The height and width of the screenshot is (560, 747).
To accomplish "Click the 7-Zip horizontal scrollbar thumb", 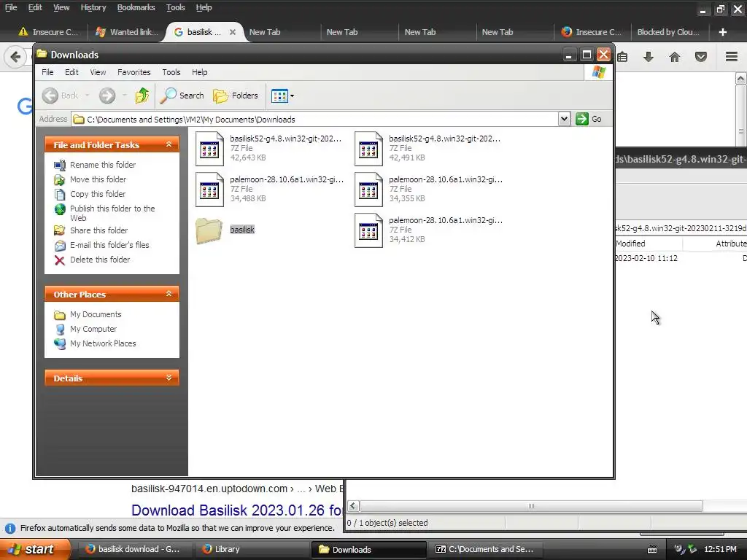I will click(531, 506).
